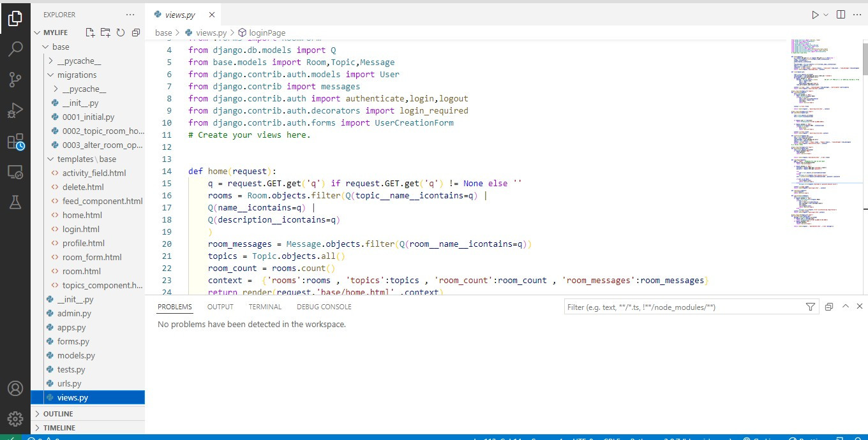This screenshot has height=440, width=868.
Task: Create a new folder in MYLIFE
Action: [x=105, y=33]
